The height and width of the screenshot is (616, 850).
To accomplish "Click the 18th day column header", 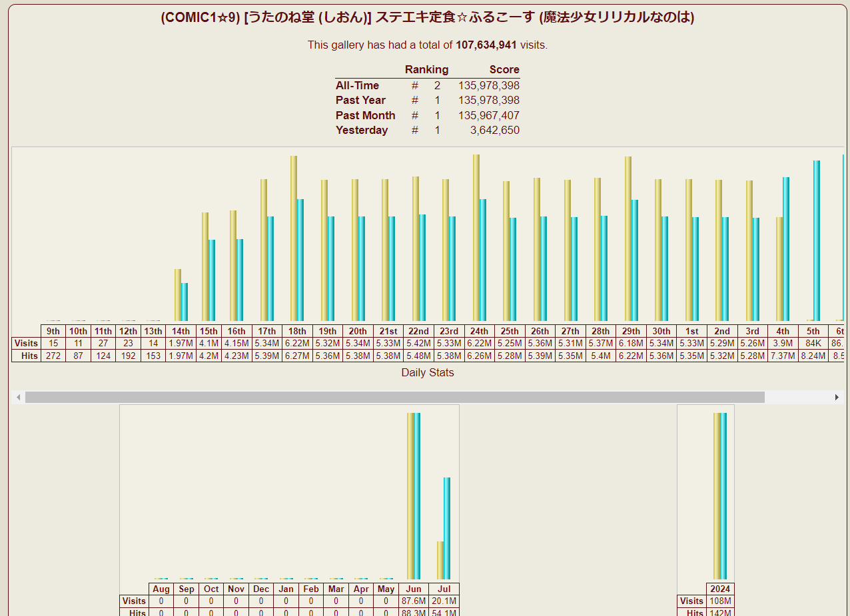I will tap(297, 331).
